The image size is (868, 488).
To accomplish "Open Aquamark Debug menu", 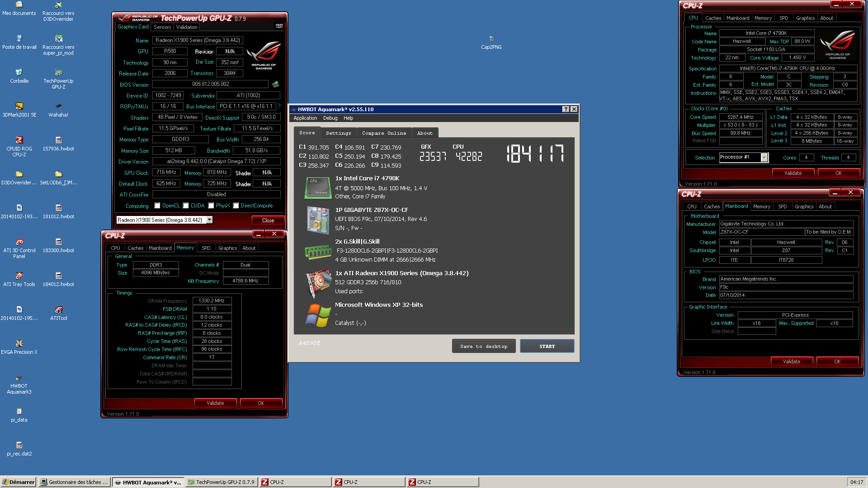I will coord(330,118).
